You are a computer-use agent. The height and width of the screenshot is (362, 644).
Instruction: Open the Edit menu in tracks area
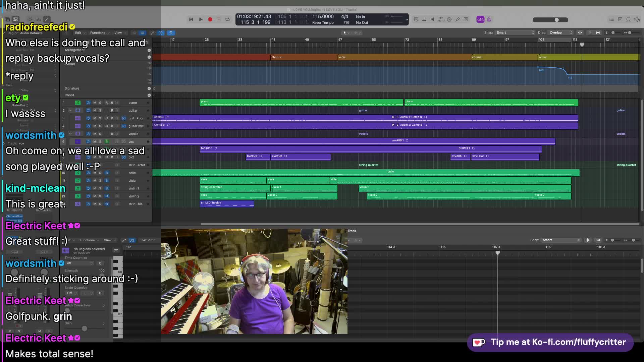click(x=78, y=33)
